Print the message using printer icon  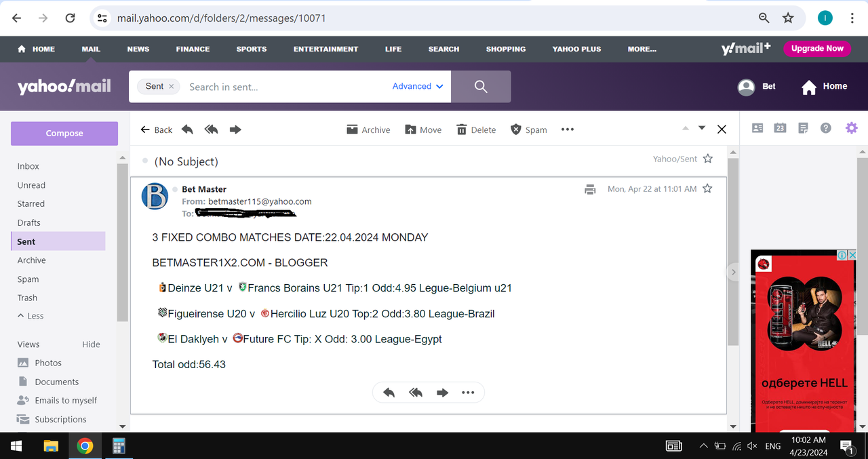590,189
